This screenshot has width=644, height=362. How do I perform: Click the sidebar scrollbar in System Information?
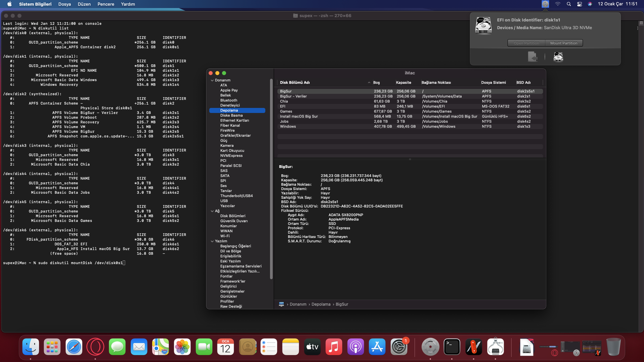coord(271,179)
